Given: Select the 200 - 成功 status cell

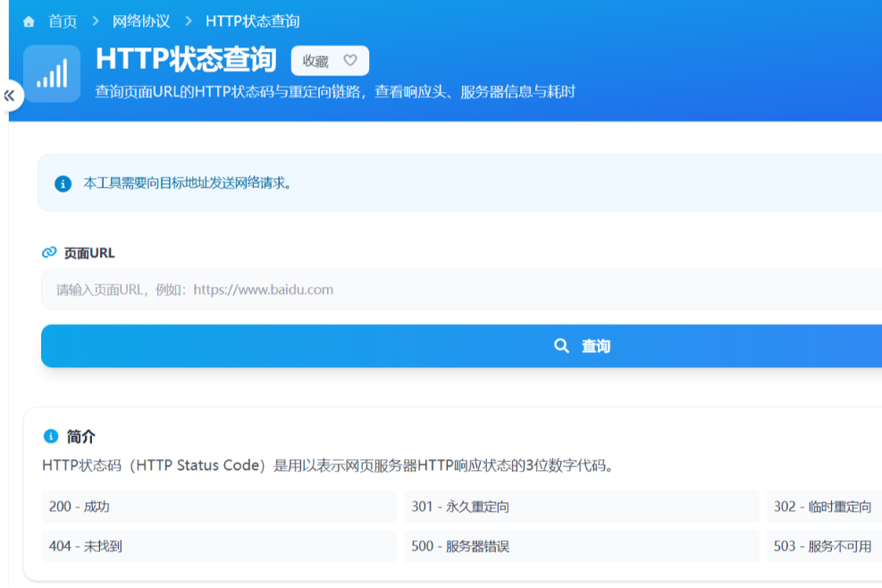Looking at the screenshot, I should [x=219, y=507].
